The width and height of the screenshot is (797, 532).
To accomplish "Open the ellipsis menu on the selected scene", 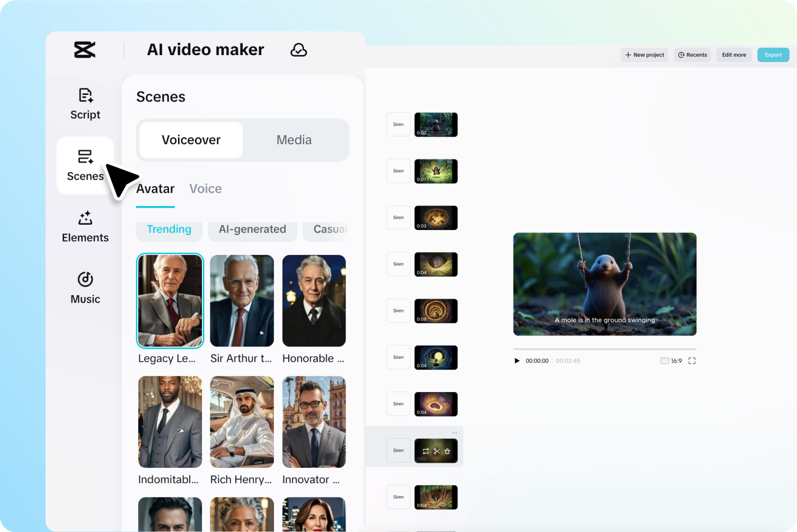I will (x=454, y=432).
